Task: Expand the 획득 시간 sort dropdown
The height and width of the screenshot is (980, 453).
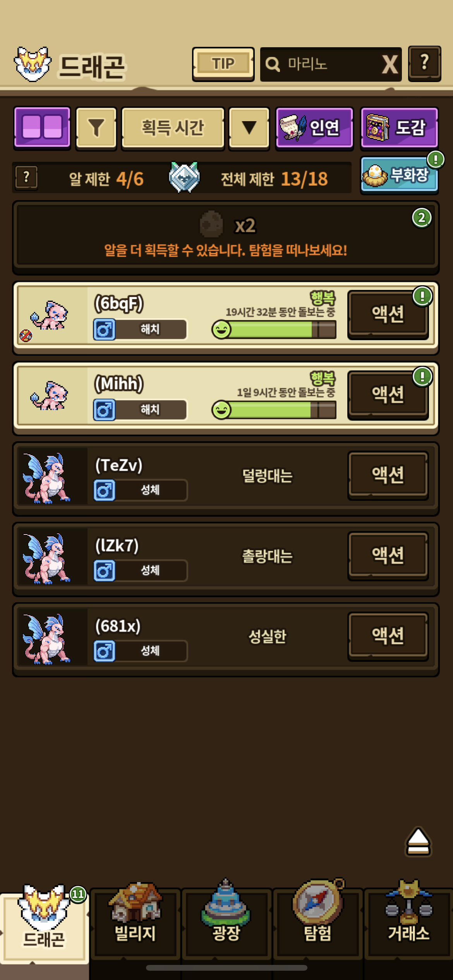Action: (x=173, y=128)
